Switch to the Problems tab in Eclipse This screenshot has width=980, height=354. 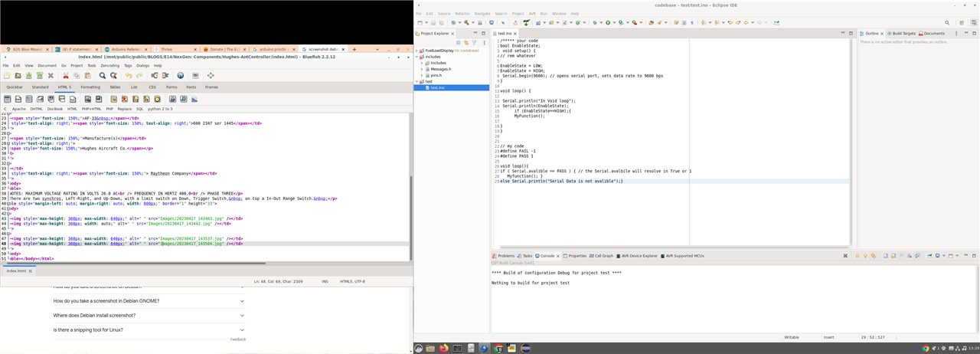coord(505,256)
